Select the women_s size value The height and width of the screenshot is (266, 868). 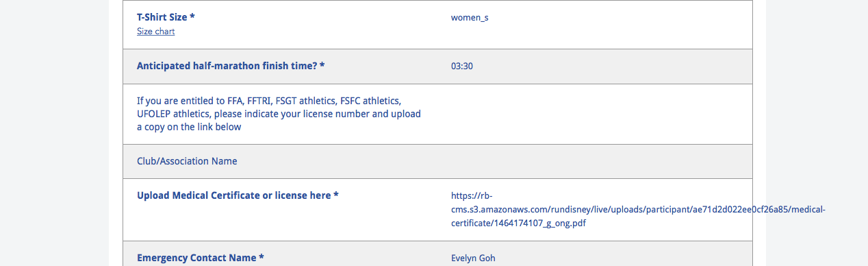click(x=470, y=18)
